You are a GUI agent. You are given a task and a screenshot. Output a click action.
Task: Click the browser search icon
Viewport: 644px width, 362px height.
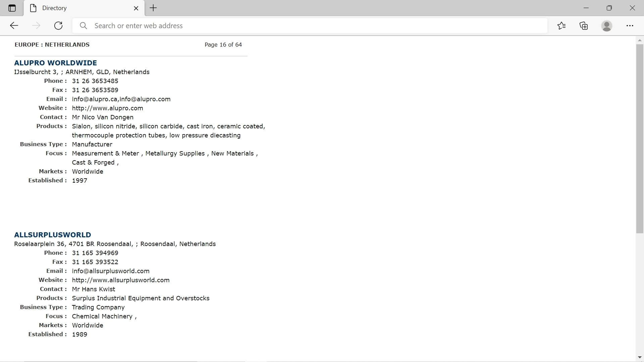tap(83, 25)
